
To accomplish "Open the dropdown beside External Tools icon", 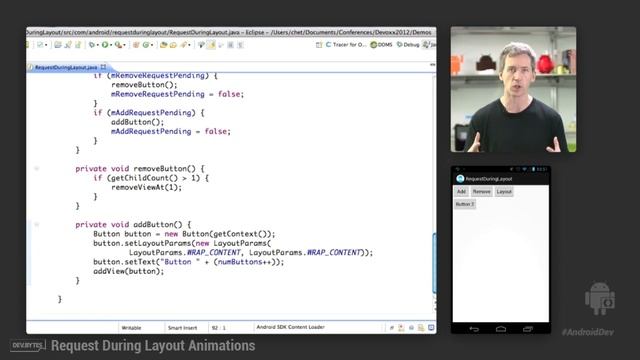I will click(x=124, y=45).
